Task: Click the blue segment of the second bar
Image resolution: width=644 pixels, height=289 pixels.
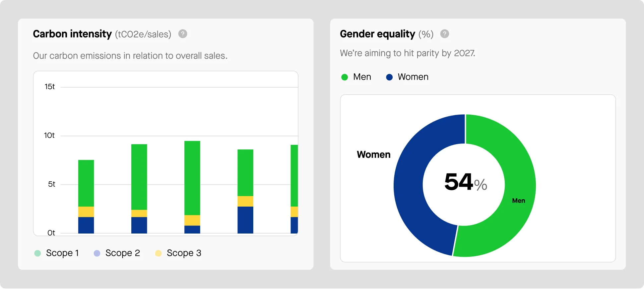Action: tap(139, 225)
